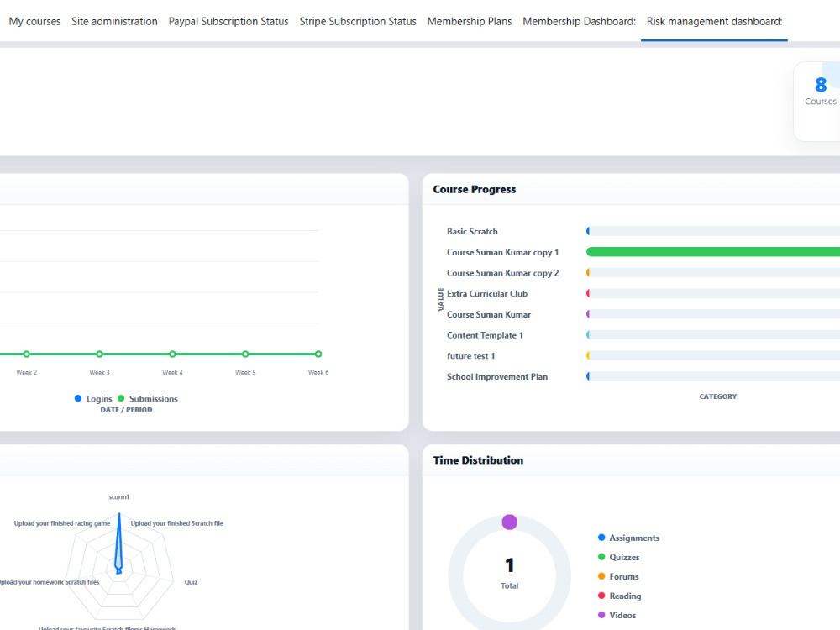Switch to Membership Plans tab

(x=470, y=22)
